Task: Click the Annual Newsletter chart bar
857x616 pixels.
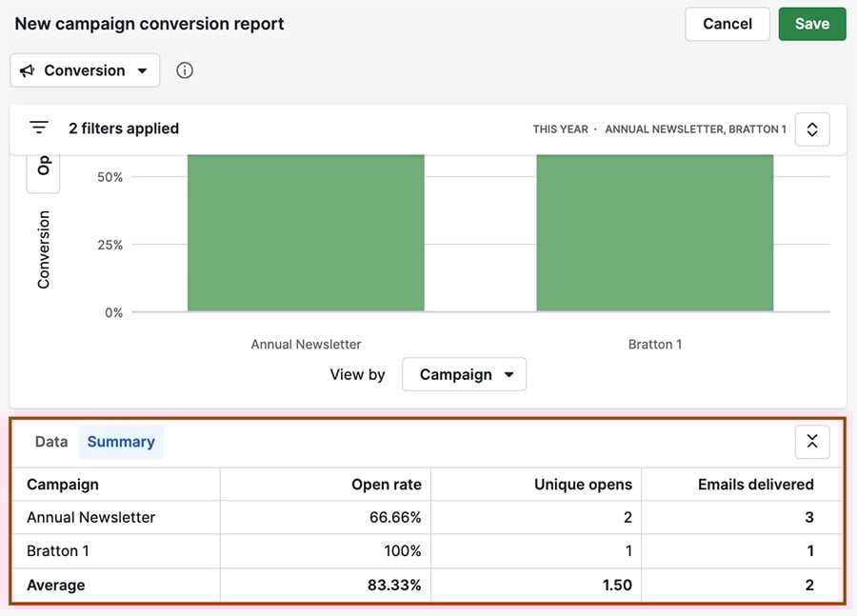Action: 306,233
